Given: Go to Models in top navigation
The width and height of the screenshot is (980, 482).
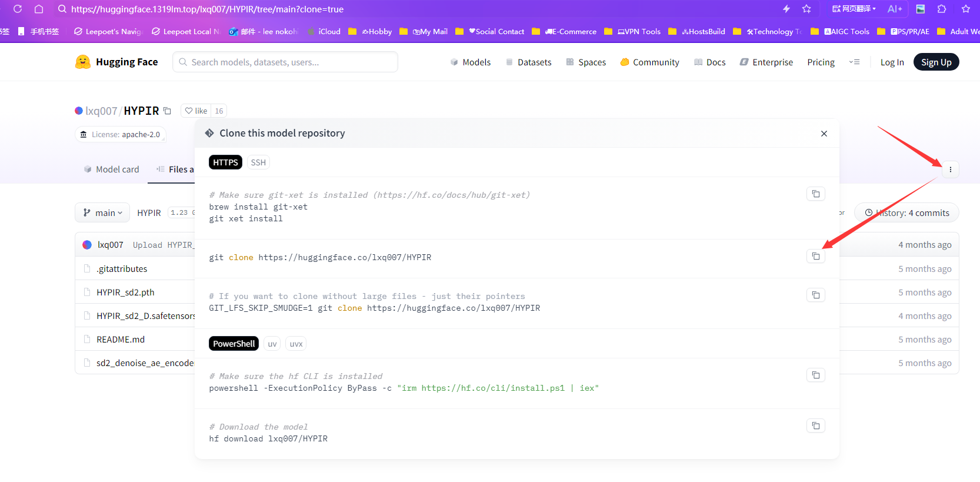Looking at the screenshot, I should click(x=470, y=62).
